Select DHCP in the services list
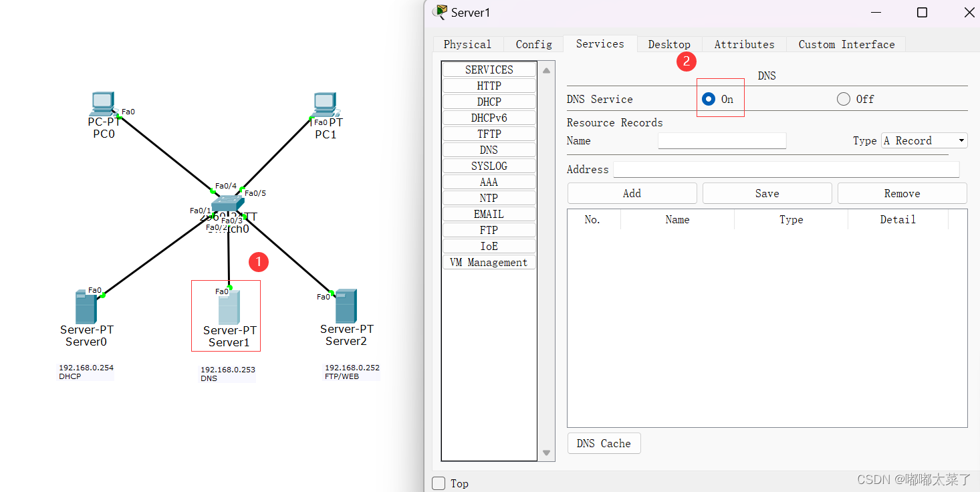The height and width of the screenshot is (492, 980). click(489, 102)
